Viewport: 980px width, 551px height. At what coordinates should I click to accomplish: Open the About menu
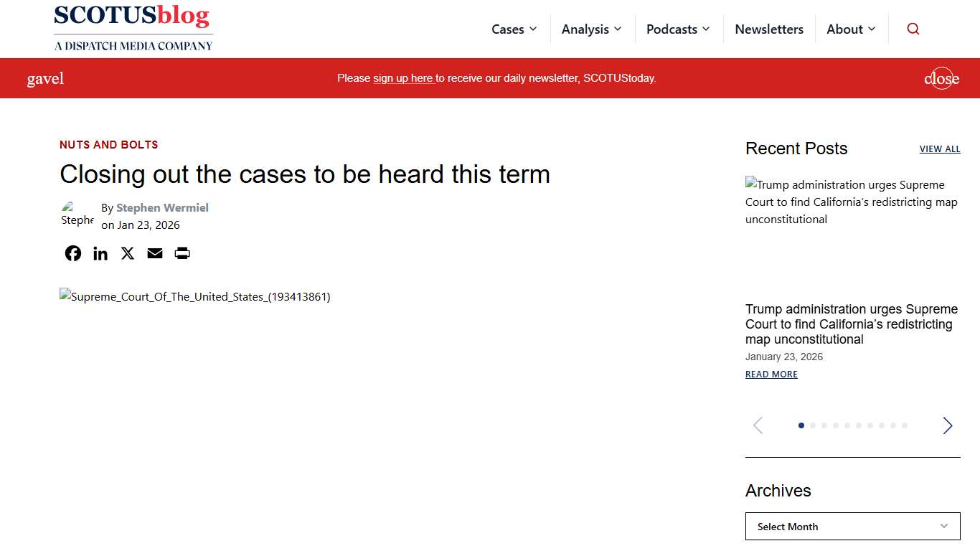851,29
